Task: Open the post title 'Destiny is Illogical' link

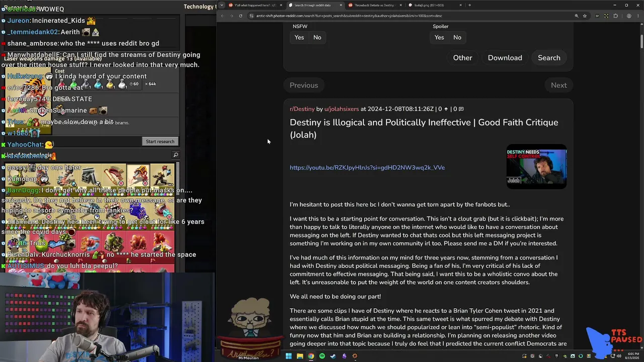Action: coord(424,129)
